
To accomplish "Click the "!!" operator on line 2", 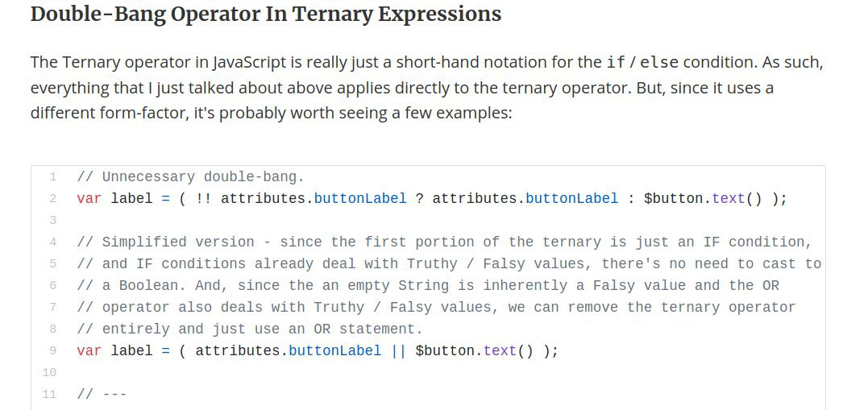I will click(x=204, y=198).
